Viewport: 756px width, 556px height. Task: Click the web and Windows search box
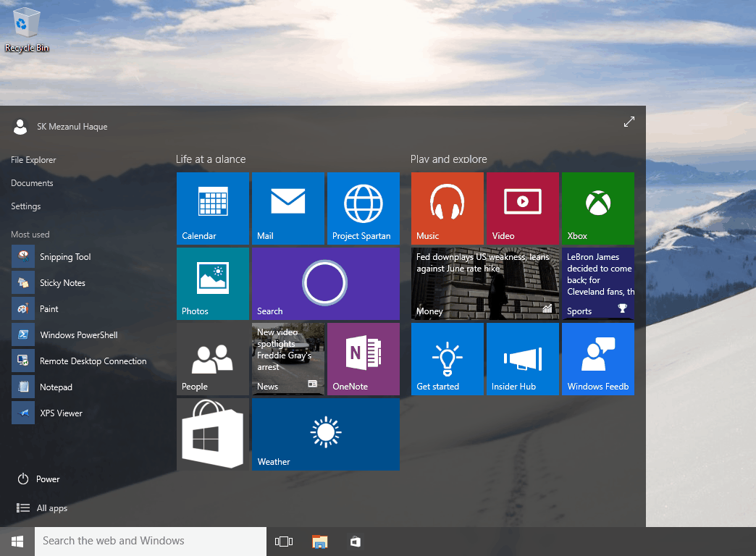coord(150,541)
